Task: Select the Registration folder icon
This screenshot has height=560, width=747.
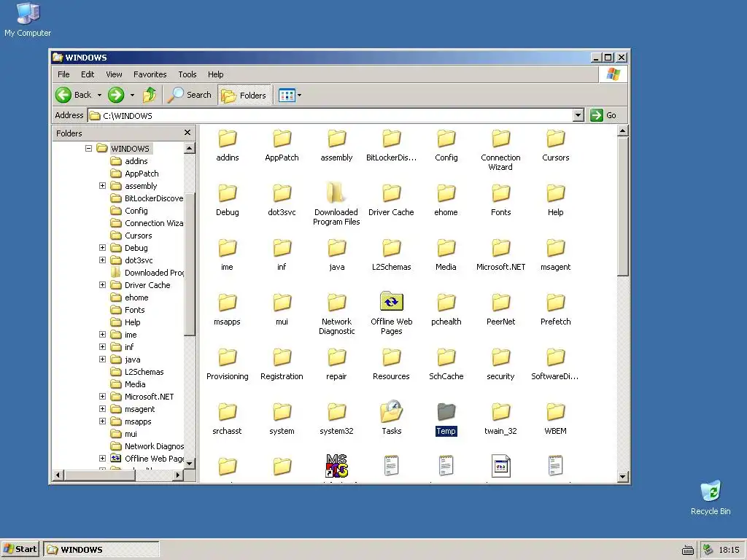Action: tap(282, 357)
